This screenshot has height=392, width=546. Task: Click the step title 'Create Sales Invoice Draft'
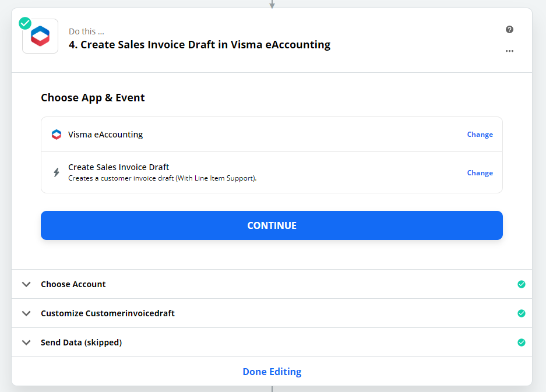[199, 45]
